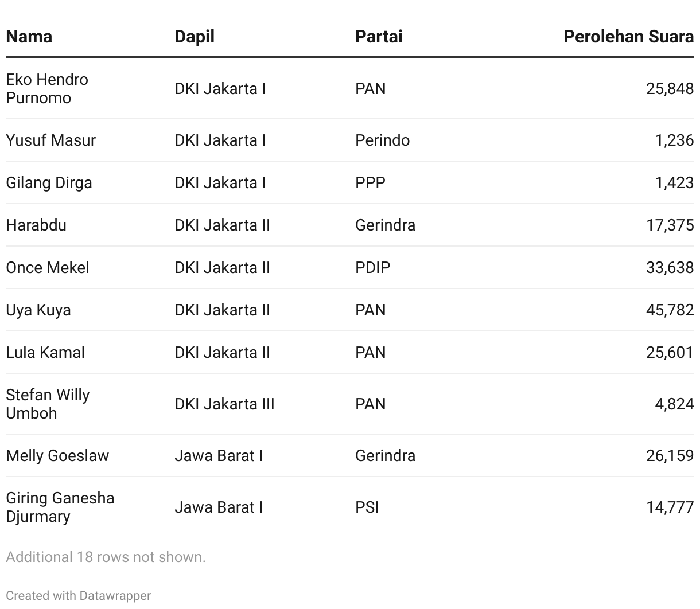The height and width of the screenshot is (609, 700).
Task: Select the DKI Jakarta III dapil cell
Action: (x=224, y=404)
